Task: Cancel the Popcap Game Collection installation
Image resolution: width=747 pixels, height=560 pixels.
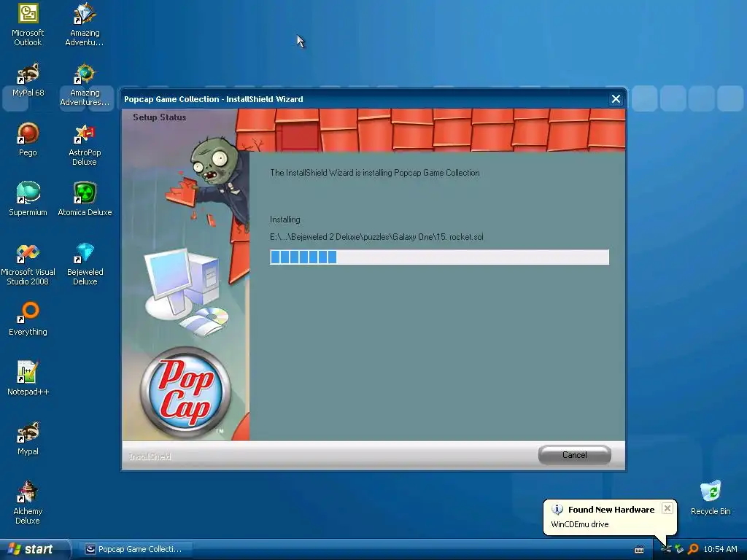Action: tap(575, 455)
